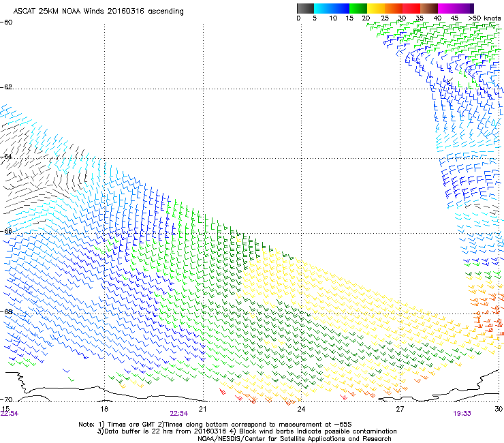The image size is (504, 443).
Task: Click the chart title 'ASCAT 25KM NOAA Winds 20160316 ascending'
Action: tap(98, 12)
